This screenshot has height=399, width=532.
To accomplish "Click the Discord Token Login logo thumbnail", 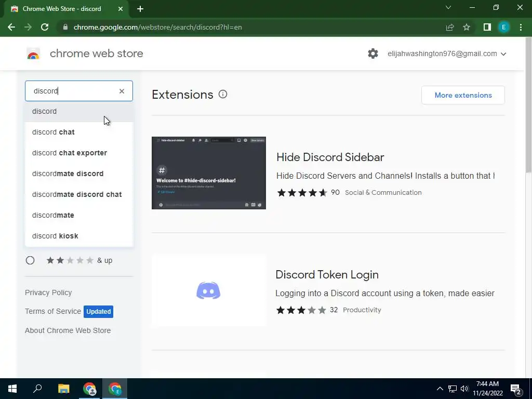I will (209, 290).
